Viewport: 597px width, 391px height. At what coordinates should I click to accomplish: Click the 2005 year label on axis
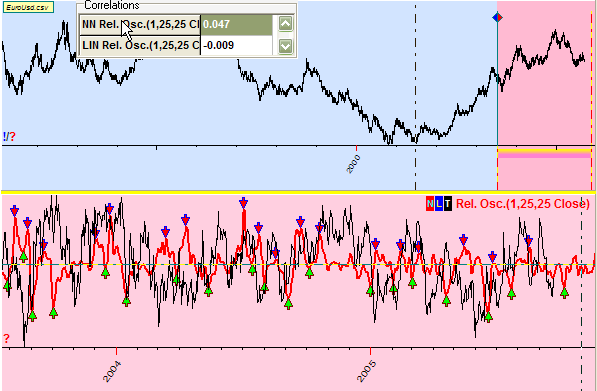pyautogui.click(x=367, y=371)
